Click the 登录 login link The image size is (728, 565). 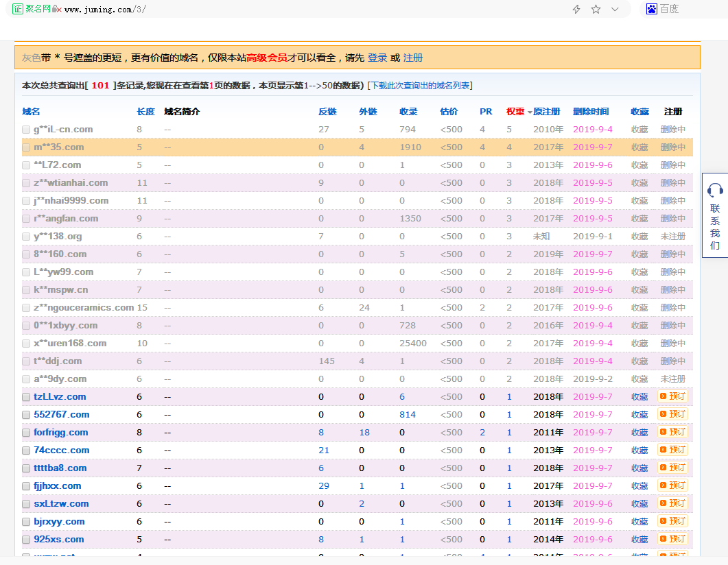(x=377, y=58)
